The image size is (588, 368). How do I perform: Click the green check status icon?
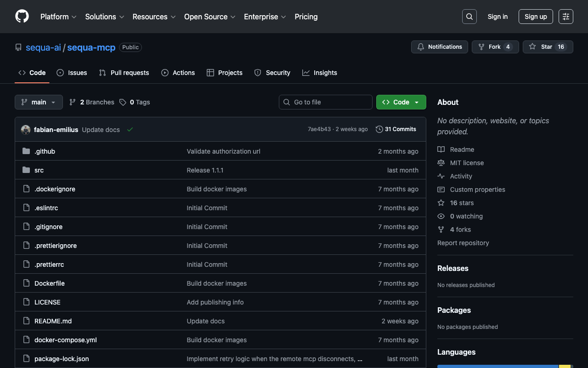[x=130, y=130]
